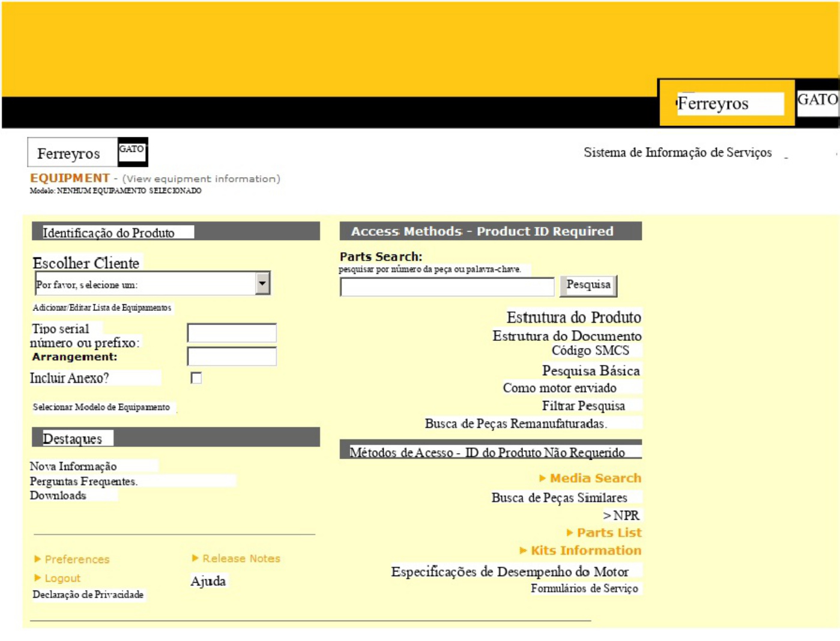The height and width of the screenshot is (641, 840).
Task: Open the Escolher Cliente dropdown
Action: (153, 283)
